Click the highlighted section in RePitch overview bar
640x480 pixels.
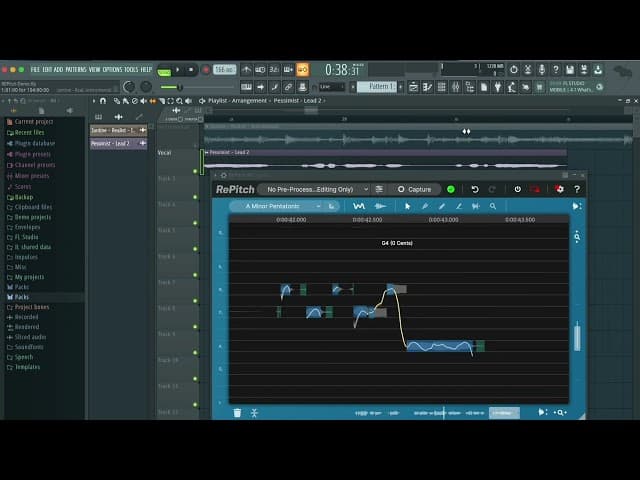tap(504, 413)
